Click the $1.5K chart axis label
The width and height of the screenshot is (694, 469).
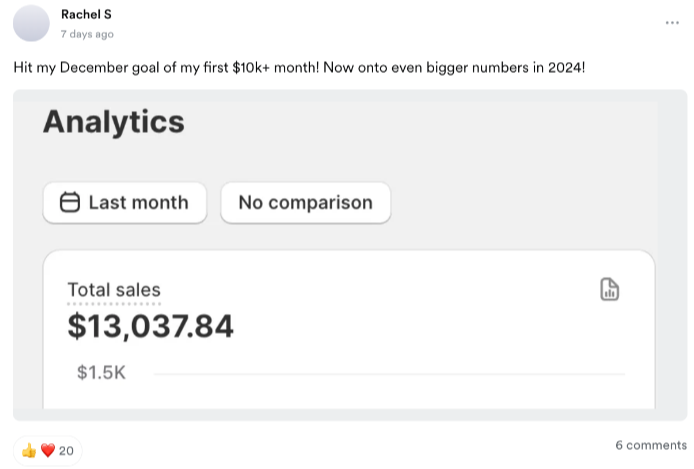pos(101,373)
